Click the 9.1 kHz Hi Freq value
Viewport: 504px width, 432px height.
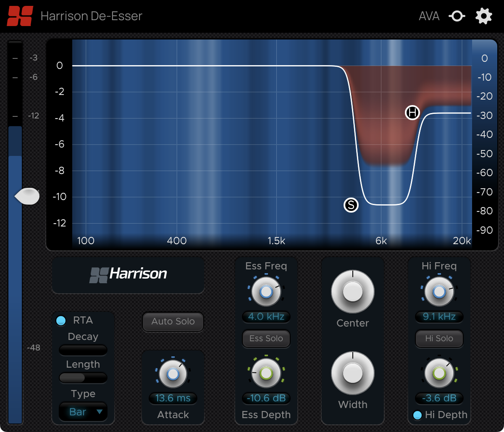[439, 317]
